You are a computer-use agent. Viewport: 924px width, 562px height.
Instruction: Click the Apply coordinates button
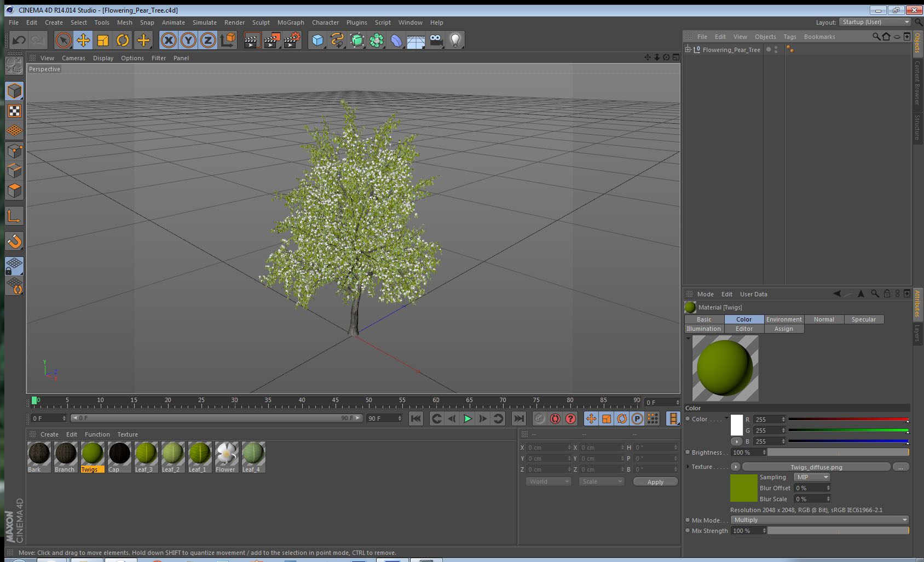tap(655, 481)
